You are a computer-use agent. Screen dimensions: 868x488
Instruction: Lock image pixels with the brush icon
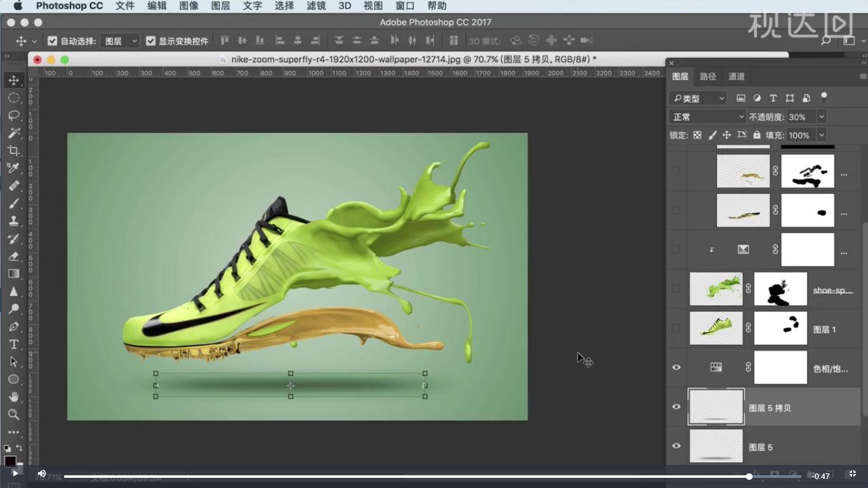pos(712,135)
